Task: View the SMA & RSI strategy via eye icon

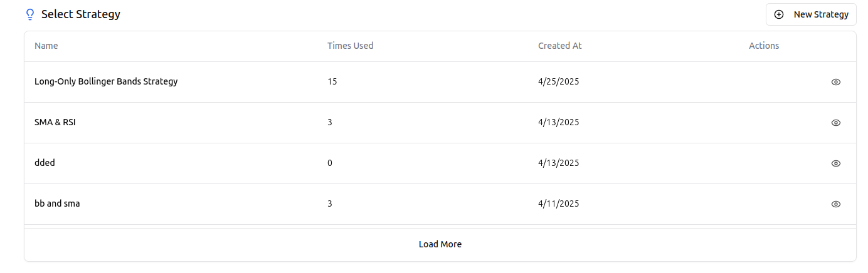Action: click(835, 123)
